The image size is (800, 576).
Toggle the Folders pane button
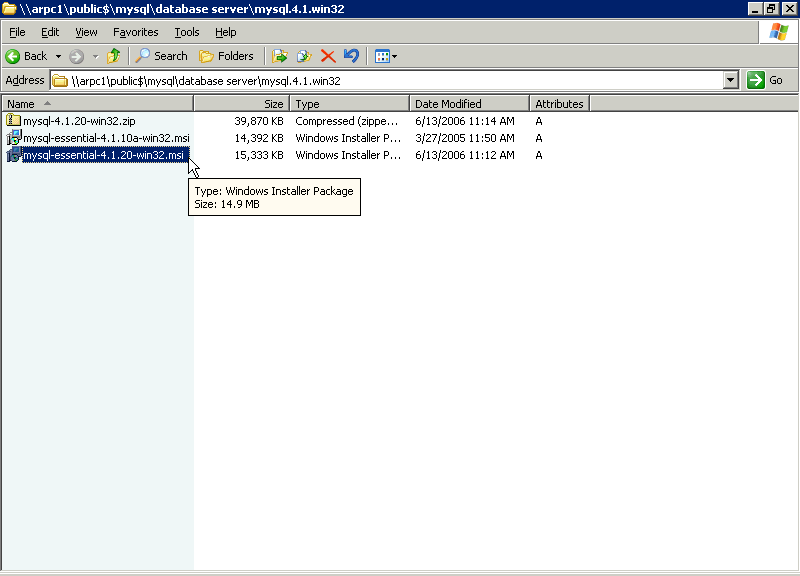click(227, 56)
